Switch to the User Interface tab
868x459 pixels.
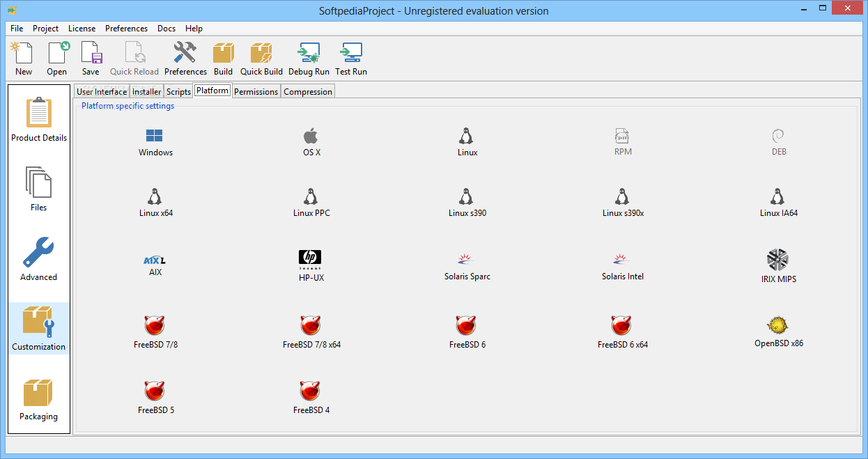tap(102, 91)
